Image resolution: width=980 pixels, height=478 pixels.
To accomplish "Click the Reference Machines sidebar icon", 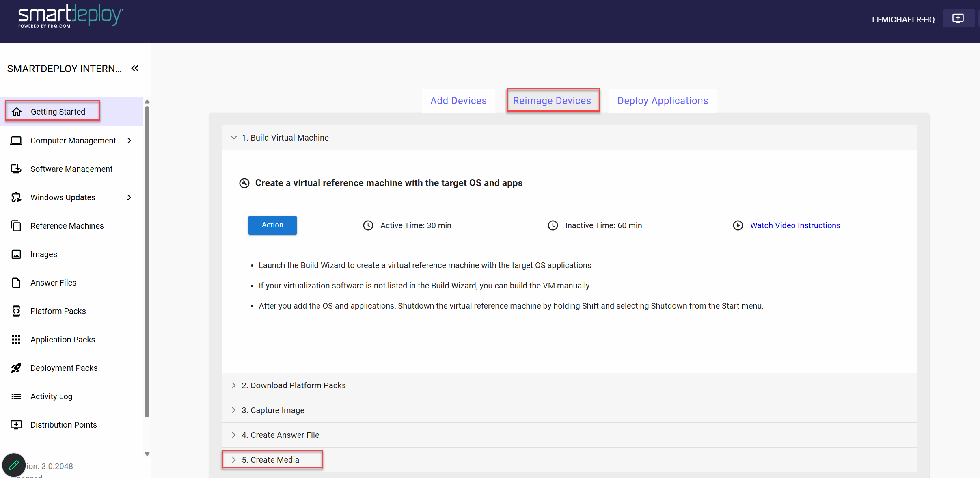I will (x=16, y=226).
